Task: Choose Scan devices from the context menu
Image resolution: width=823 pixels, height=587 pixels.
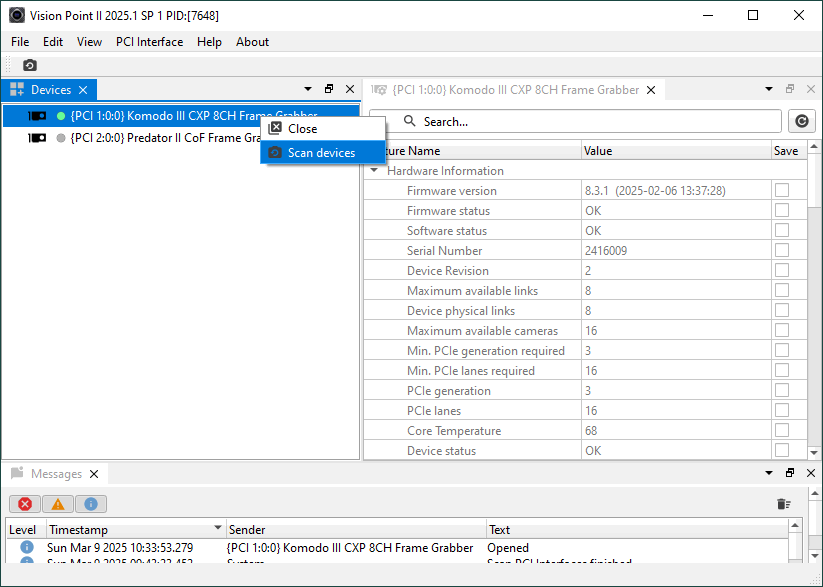Action: [x=321, y=153]
